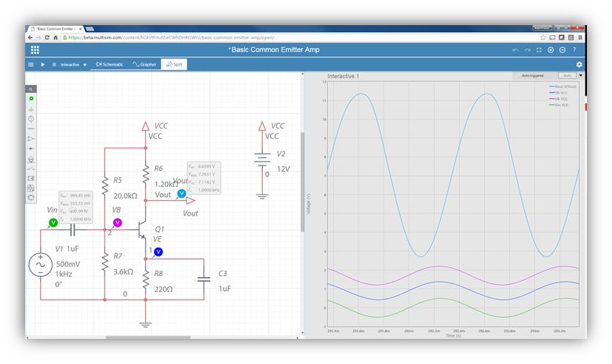
Task: Select the green probe tool in palette
Action: click(31, 98)
